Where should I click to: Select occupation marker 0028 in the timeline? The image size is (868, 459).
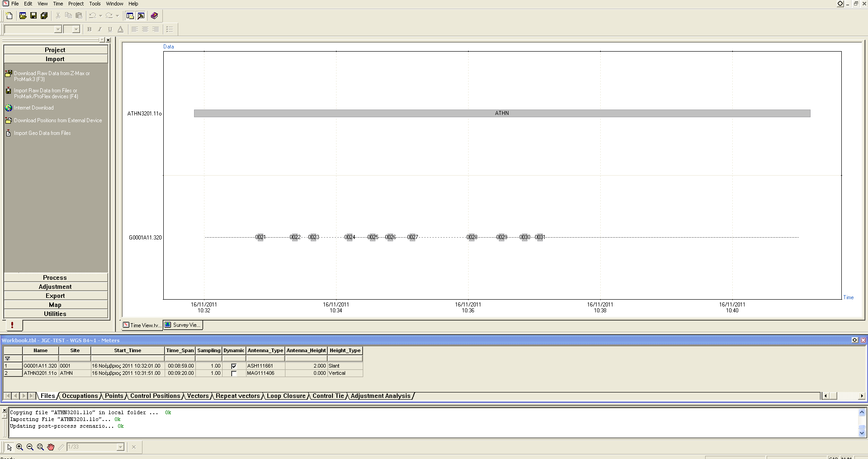coord(472,237)
